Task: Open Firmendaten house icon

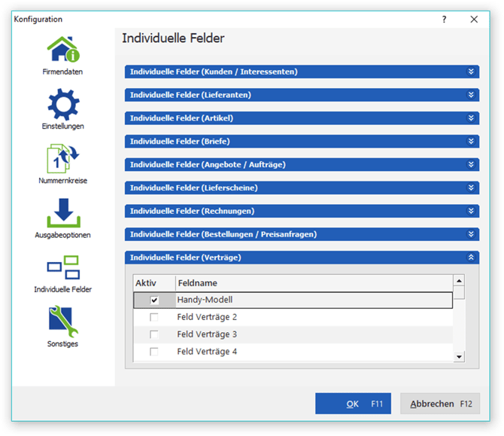Action: 62,50
